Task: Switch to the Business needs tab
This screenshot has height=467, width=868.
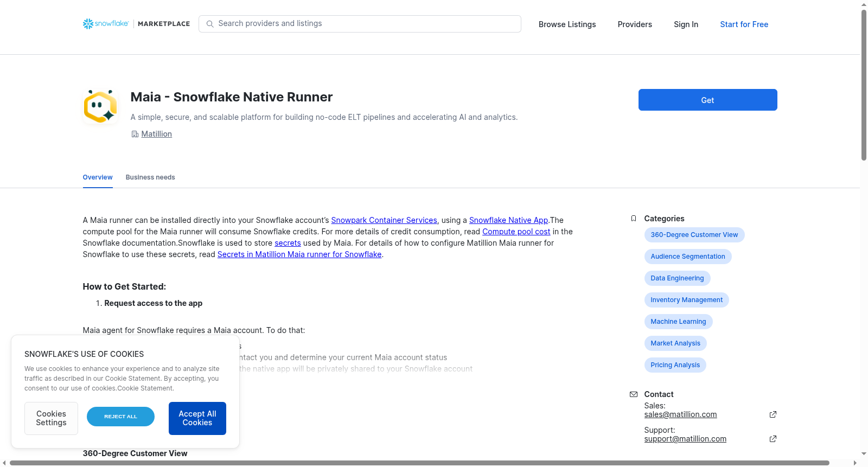Action: [x=150, y=177]
